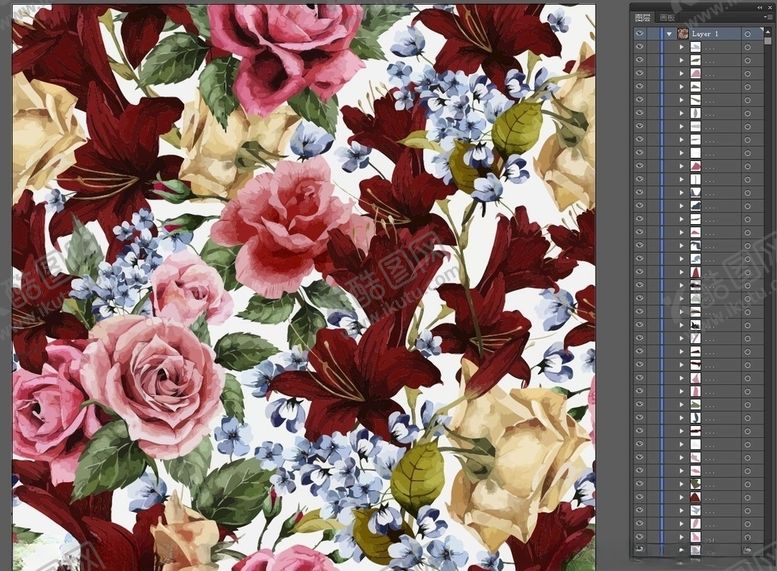
Task: Click the target circle for Layer 1
Action: coord(747,33)
